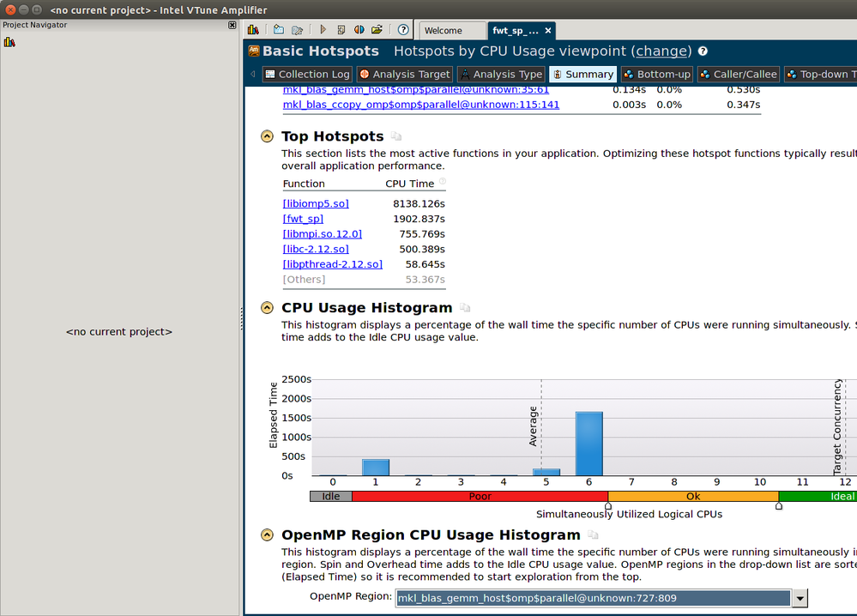The height and width of the screenshot is (616, 857).
Task: Close the Project Navigator panel
Action: click(232, 25)
